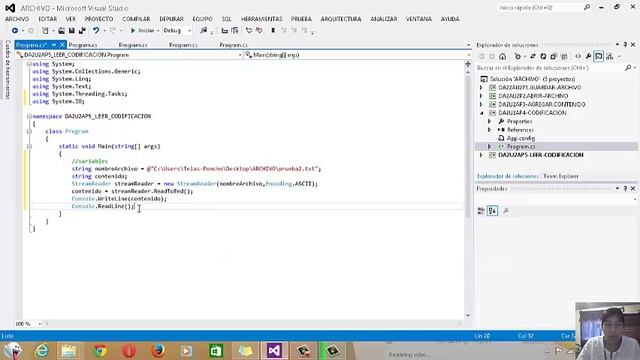Click the Comment selected lines icon
640x360 pixels.
click(249, 31)
